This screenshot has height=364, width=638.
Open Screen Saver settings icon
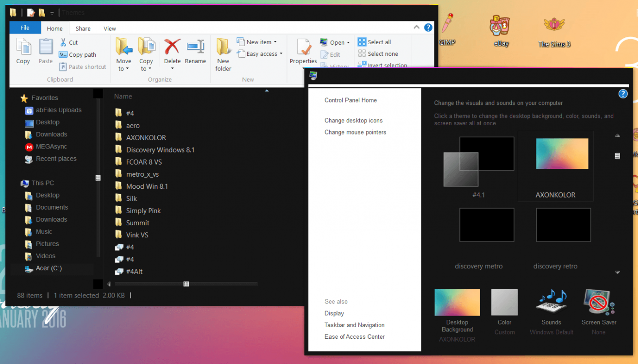pyautogui.click(x=599, y=302)
